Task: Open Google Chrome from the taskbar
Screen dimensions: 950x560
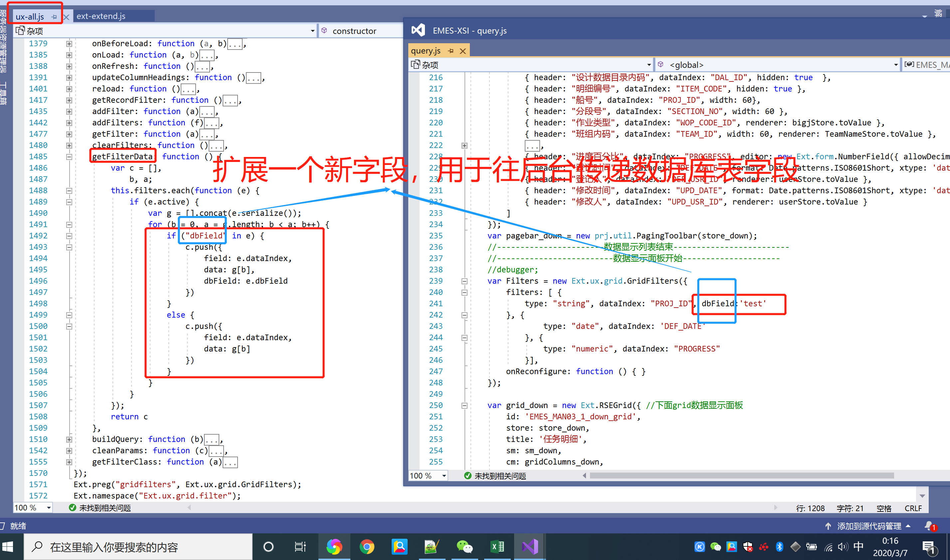Action: point(367,547)
